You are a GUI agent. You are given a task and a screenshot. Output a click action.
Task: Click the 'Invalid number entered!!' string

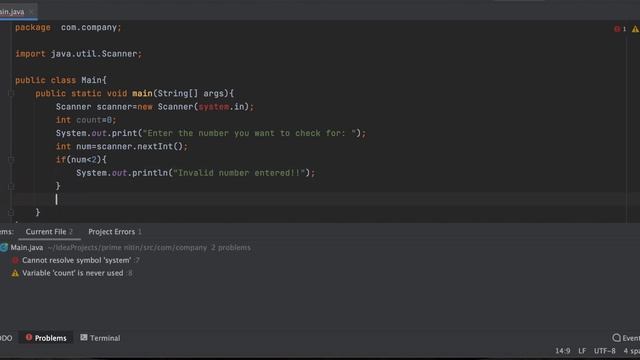(x=239, y=173)
